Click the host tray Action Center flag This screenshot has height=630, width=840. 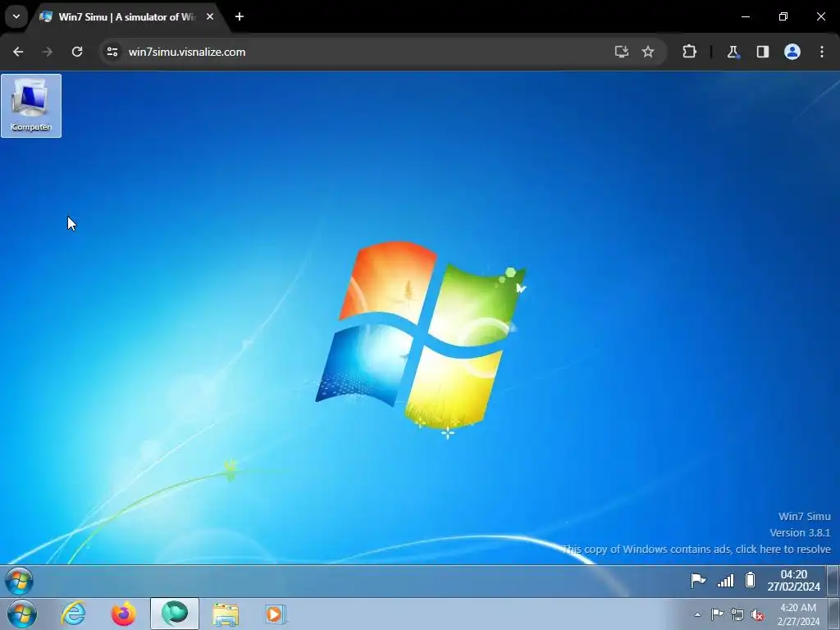tap(717, 614)
